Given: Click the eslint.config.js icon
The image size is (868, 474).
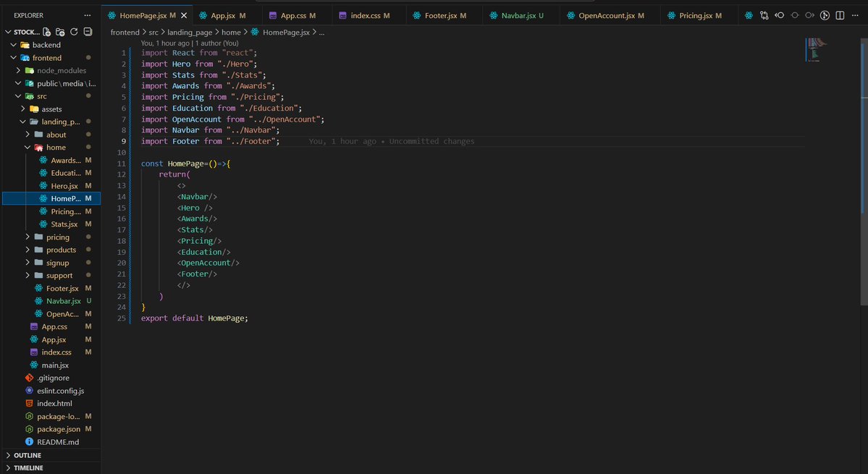Looking at the screenshot, I should pyautogui.click(x=30, y=391).
